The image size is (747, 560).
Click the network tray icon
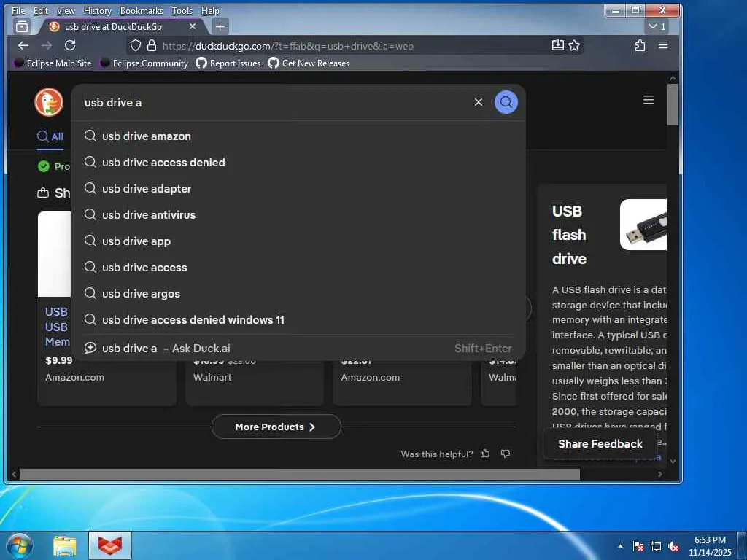[x=656, y=546]
